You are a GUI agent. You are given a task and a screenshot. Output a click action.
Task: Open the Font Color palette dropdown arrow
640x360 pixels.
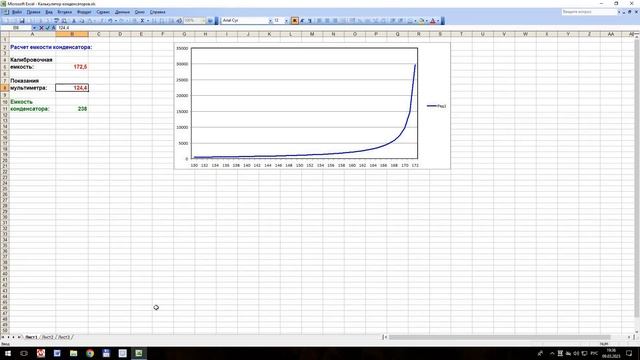[438, 20]
